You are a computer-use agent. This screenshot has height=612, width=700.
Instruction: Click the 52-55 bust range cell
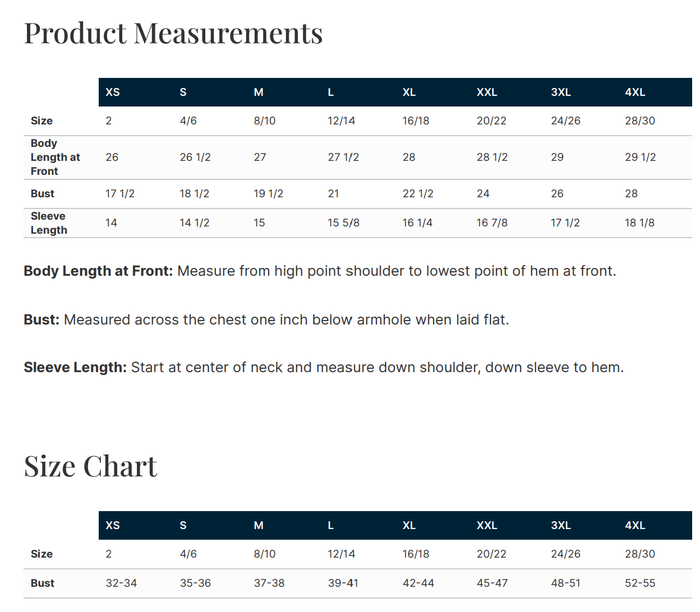[640, 583]
